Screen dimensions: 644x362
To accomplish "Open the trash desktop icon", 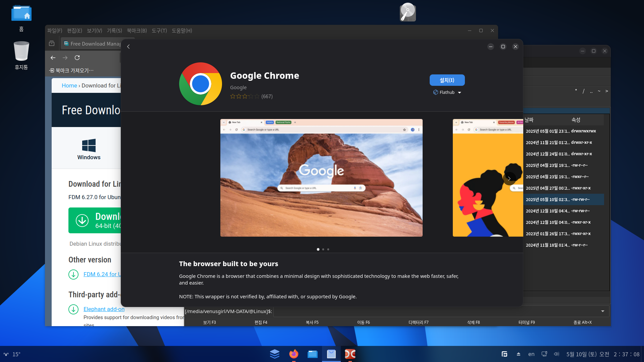I will tap(21, 51).
